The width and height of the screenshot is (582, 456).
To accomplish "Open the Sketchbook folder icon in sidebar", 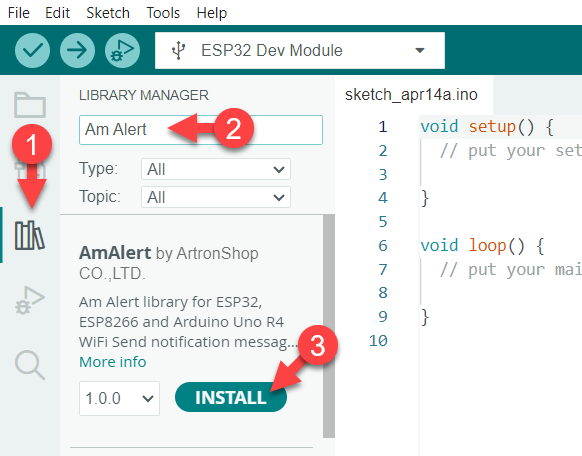I will [30, 105].
